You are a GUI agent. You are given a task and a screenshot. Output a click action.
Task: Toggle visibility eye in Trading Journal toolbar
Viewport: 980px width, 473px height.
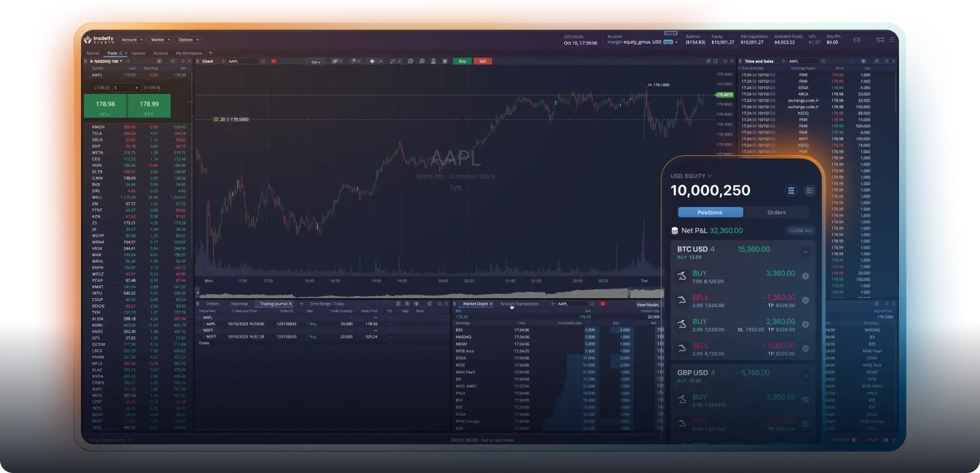coord(416,304)
